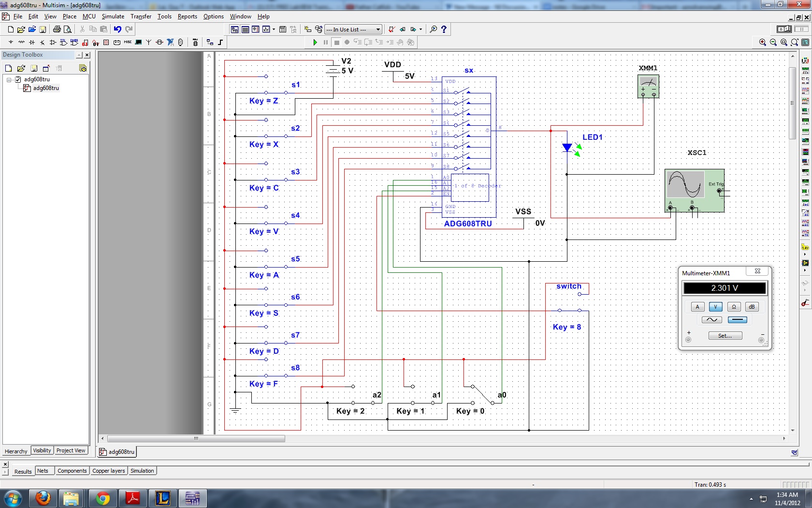Place Source component icon

pyautogui.click(x=11, y=43)
